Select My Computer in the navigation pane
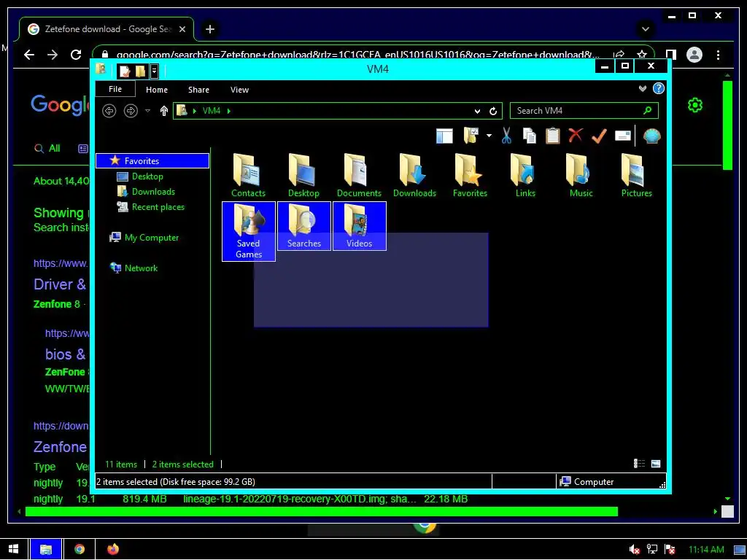747x560 pixels. point(152,237)
